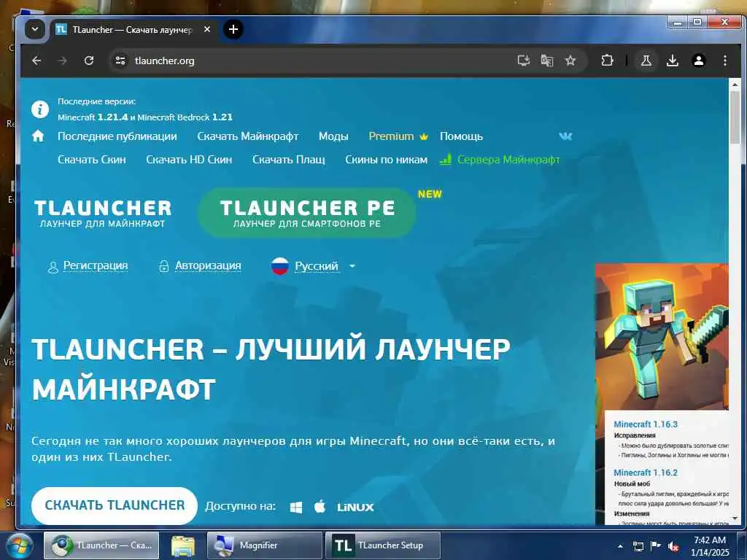Open a new tab with the plus button
747x560 pixels.
(x=233, y=29)
